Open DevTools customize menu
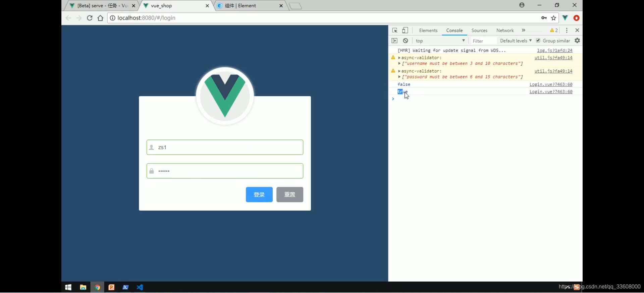Viewport: 644px width, 293px height. (x=567, y=30)
